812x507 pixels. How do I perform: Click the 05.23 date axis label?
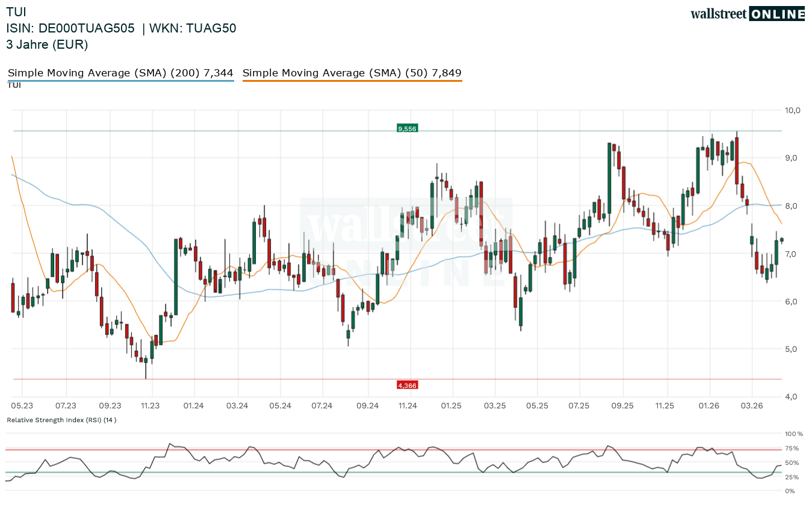tap(22, 406)
